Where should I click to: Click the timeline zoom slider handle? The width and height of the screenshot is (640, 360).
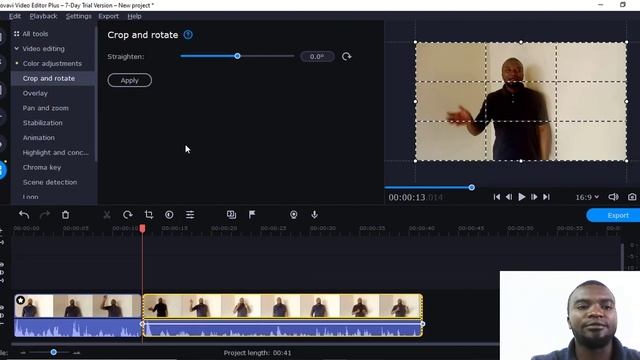coord(53,352)
